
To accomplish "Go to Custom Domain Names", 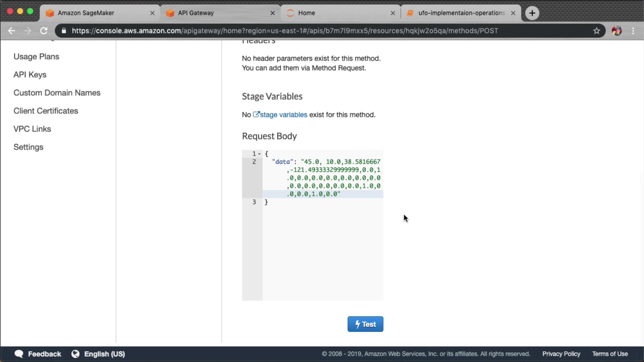I will (57, 93).
